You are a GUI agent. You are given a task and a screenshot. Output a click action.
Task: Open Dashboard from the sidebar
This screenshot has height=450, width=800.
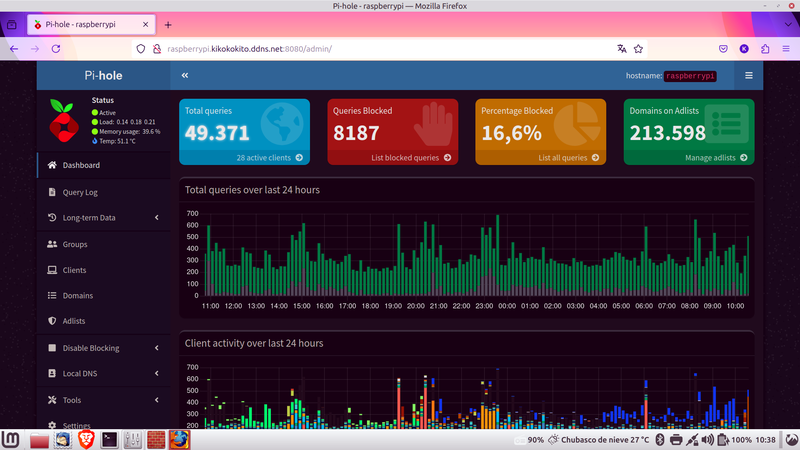[x=104, y=165]
